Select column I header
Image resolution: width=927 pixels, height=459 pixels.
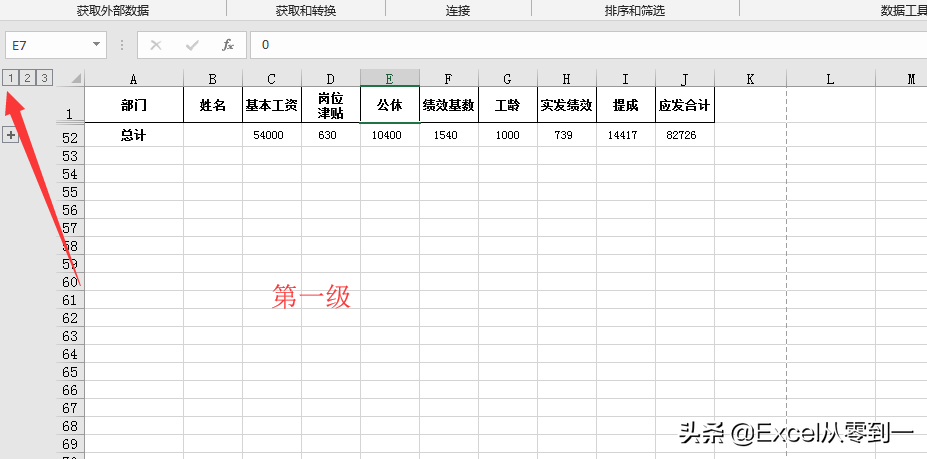point(626,79)
